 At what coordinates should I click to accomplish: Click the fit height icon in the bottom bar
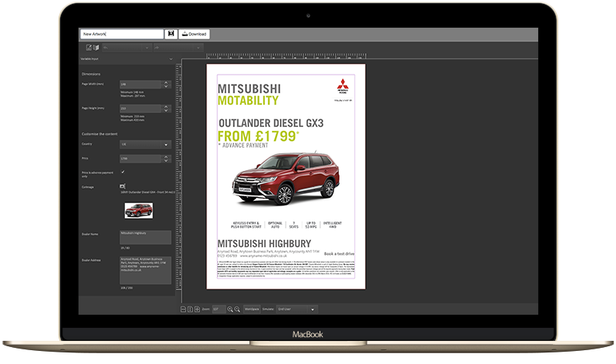point(190,309)
